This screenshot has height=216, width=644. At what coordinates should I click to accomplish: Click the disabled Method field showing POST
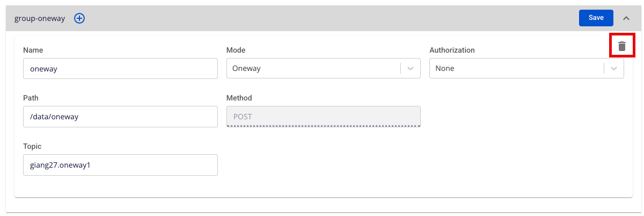pyautogui.click(x=324, y=116)
